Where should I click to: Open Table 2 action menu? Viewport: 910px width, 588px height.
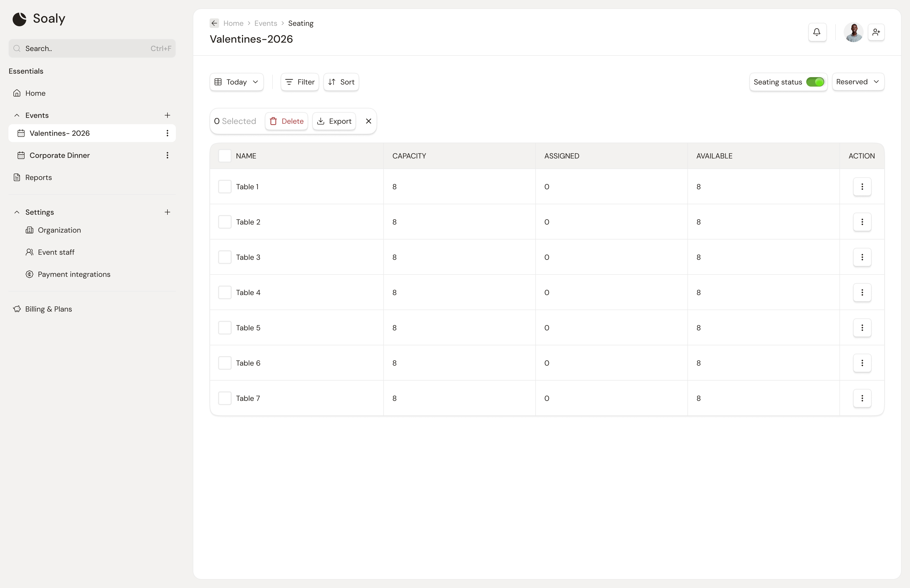(x=862, y=222)
